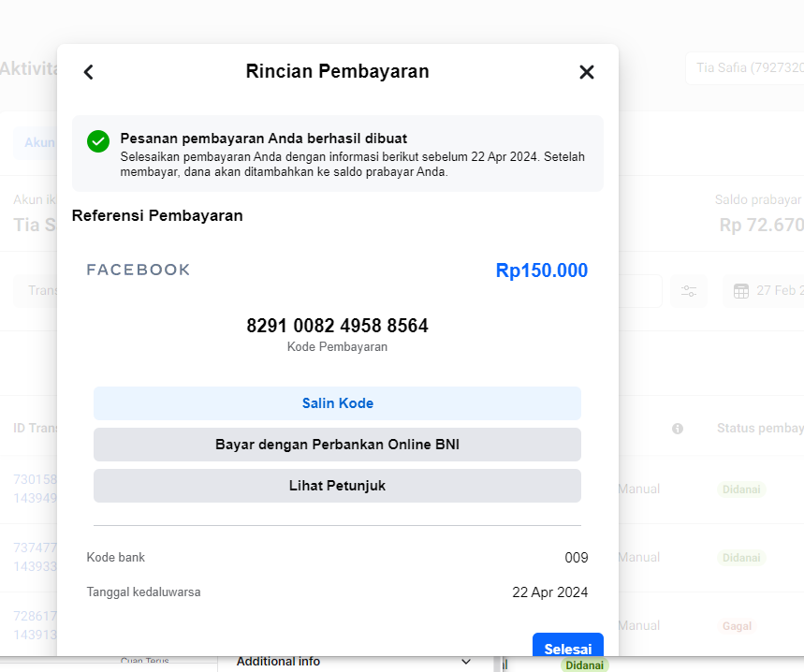Click the info icon near Status column
The height and width of the screenshot is (672, 804).
678,429
